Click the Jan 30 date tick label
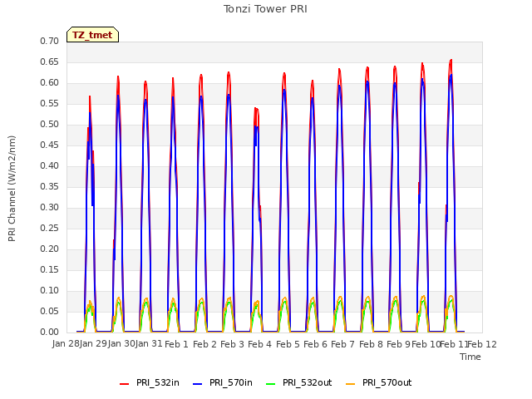Image resolution: width=532 pixels, height=399 pixels. click(121, 344)
